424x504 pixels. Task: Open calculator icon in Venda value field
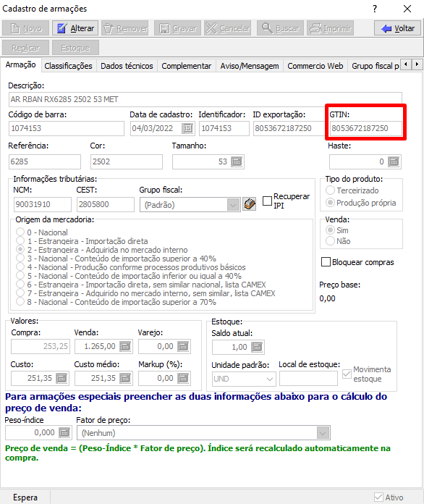(x=125, y=346)
